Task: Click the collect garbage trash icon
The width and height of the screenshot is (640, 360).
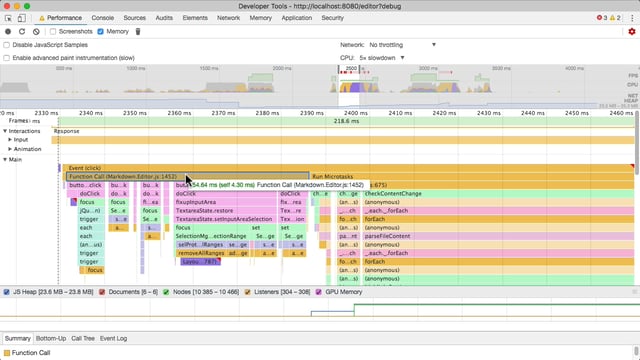Action: pyautogui.click(x=138, y=31)
